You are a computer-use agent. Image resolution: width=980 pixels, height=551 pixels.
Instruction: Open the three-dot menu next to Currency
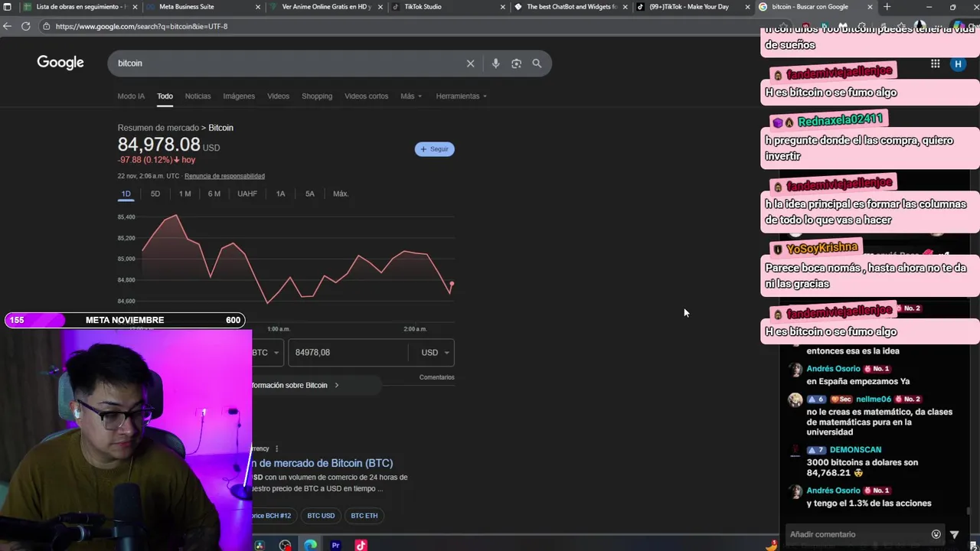[x=276, y=448]
